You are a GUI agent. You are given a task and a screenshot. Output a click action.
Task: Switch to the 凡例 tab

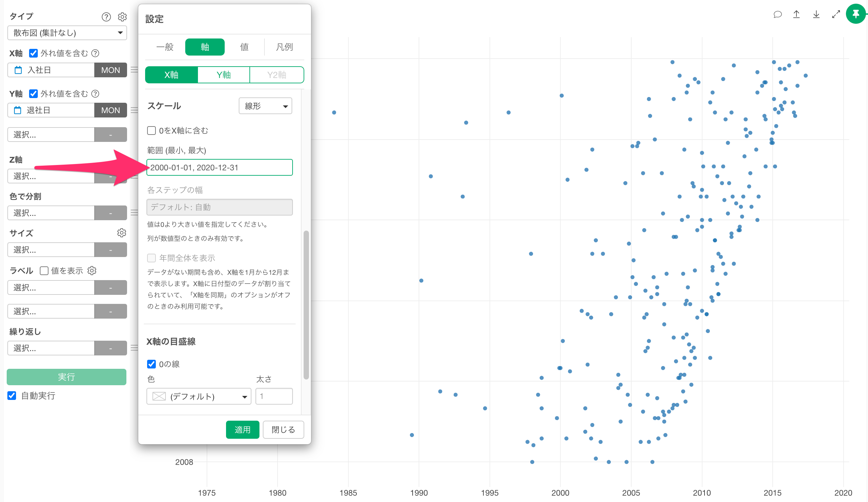point(284,47)
